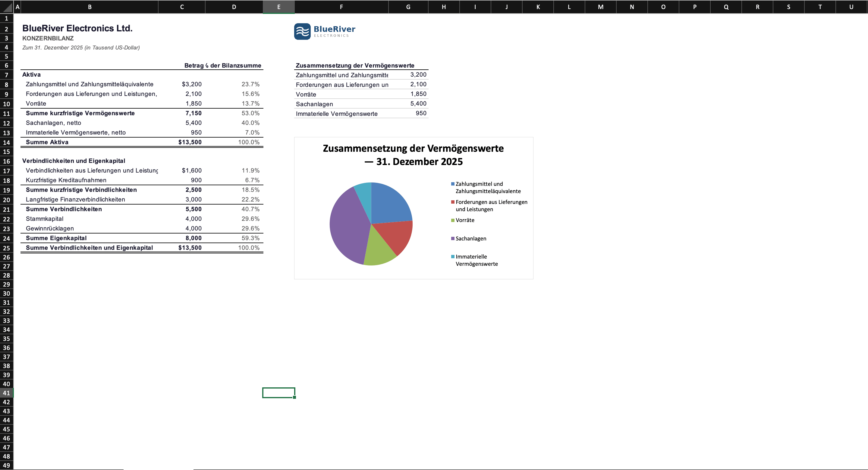Click 'Summe kurzfristige Vermögenswerte' row label
The image size is (868, 470).
click(80, 113)
